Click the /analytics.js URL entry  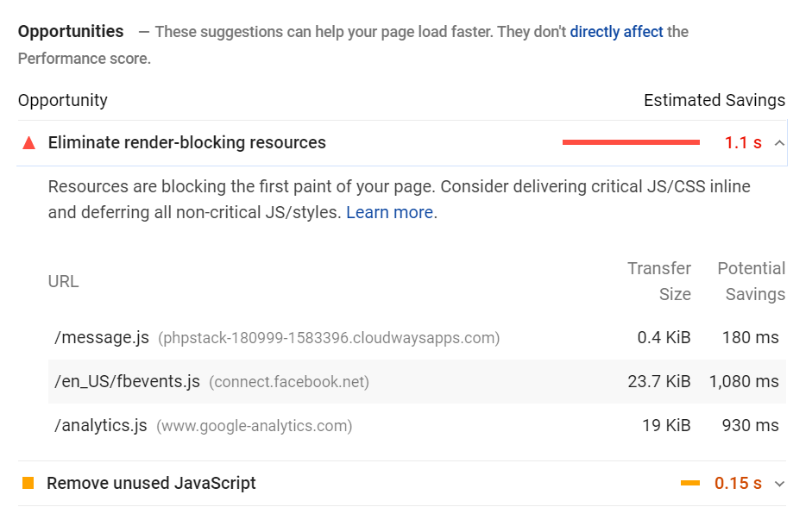[x=100, y=424]
